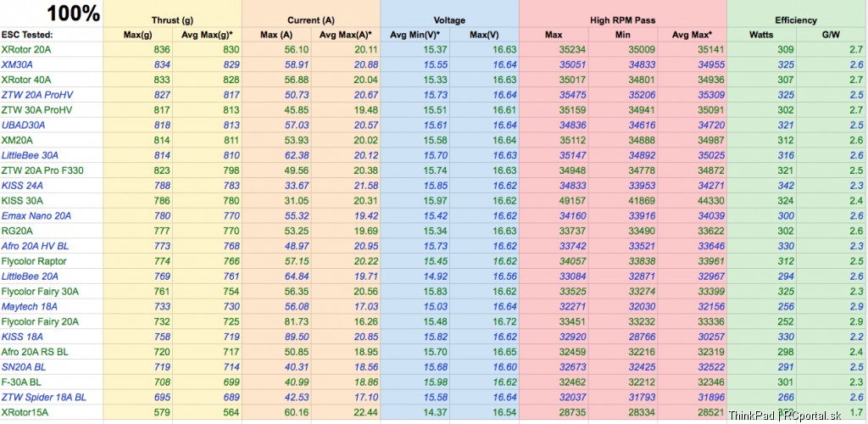Click the LittleBee 20A cell
The height and width of the screenshot is (424, 868).
30,276
